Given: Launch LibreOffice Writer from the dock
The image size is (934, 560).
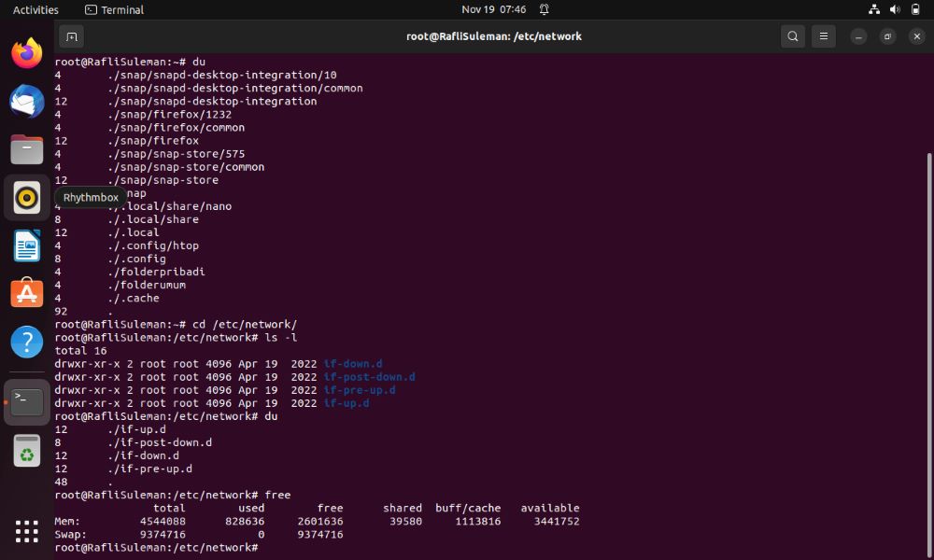Looking at the screenshot, I should [x=27, y=245].
